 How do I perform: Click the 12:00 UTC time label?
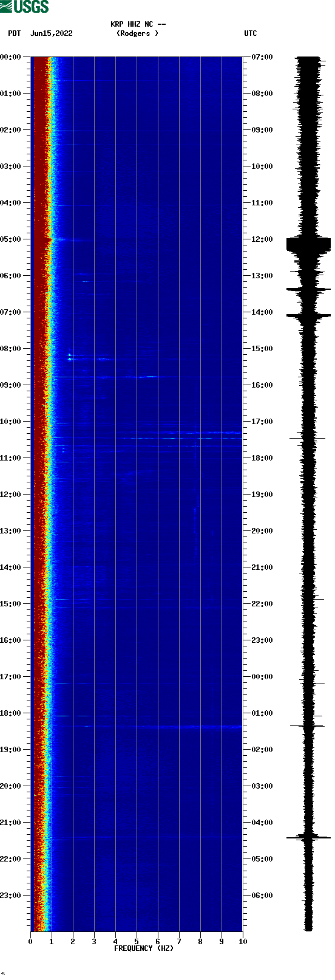pyautogui.click(x=262, y=239)
